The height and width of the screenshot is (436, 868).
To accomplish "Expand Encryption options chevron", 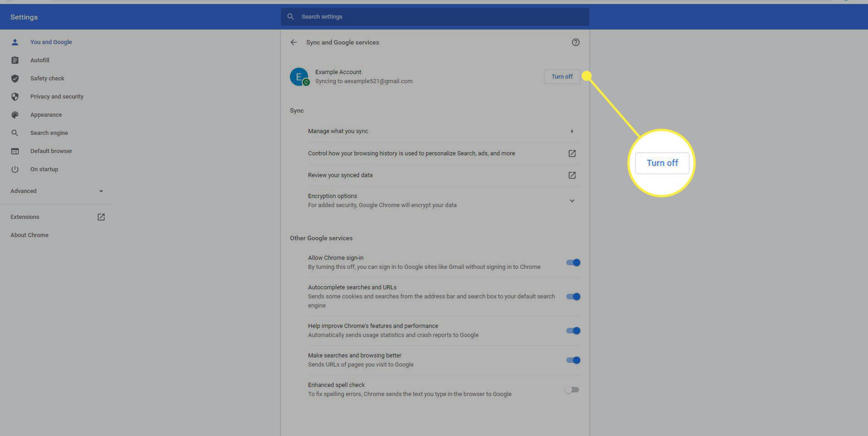I will pyautogui.click(x=572, y=201).
